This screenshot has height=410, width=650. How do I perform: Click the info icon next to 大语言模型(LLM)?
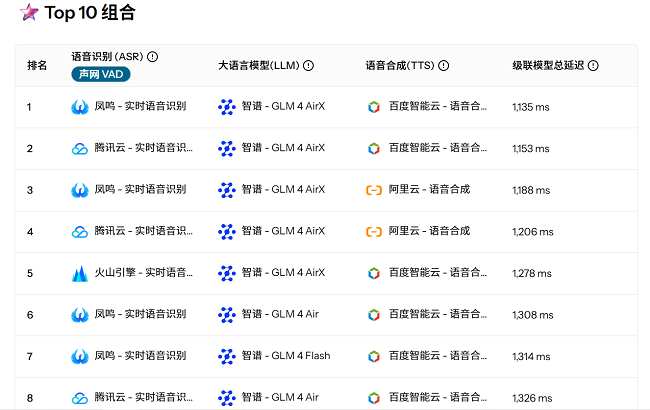pos(308,66)
